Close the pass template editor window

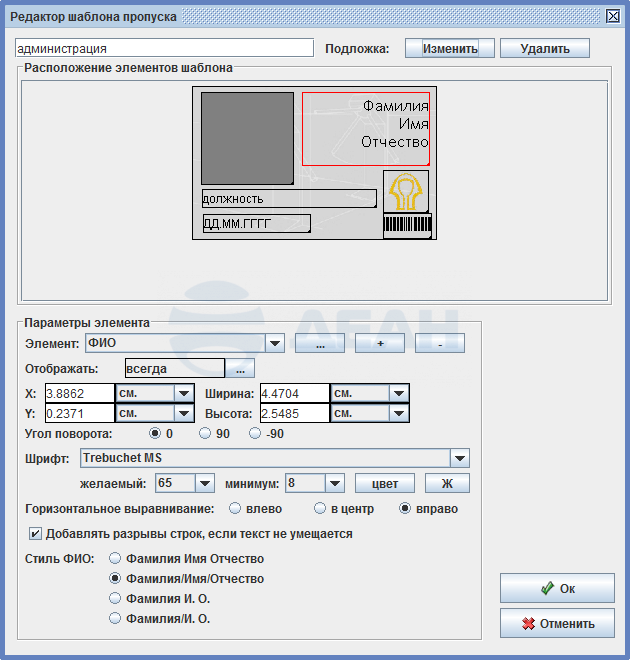tap(613, 16)
